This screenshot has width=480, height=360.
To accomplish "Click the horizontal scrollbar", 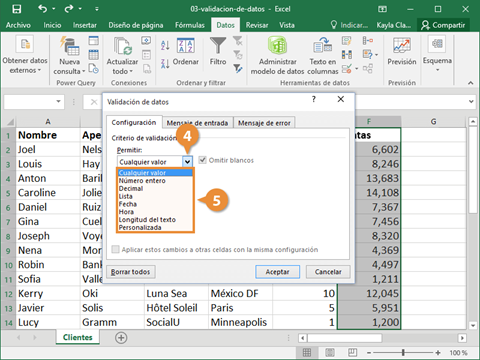I will 344,338.
